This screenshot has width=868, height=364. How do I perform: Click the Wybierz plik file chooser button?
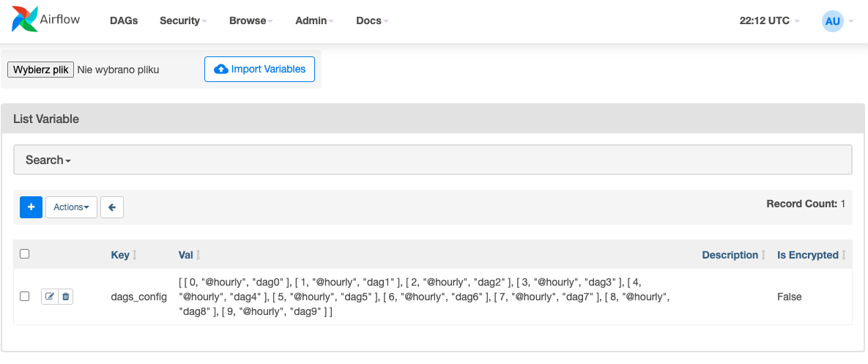41,70
